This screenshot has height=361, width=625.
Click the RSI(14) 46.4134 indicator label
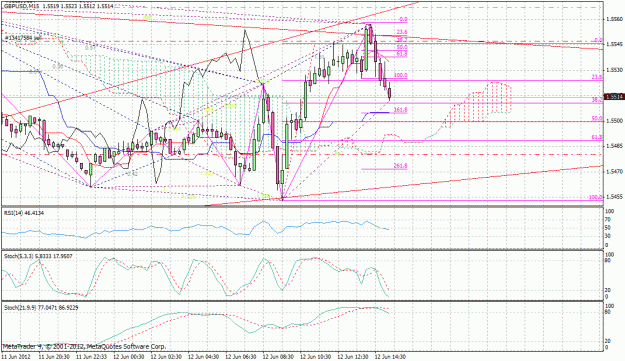point(24,213)
